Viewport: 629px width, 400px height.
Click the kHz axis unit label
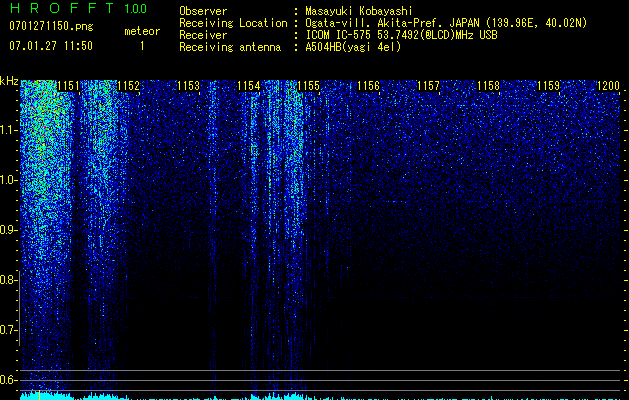(x=9, y=81)
